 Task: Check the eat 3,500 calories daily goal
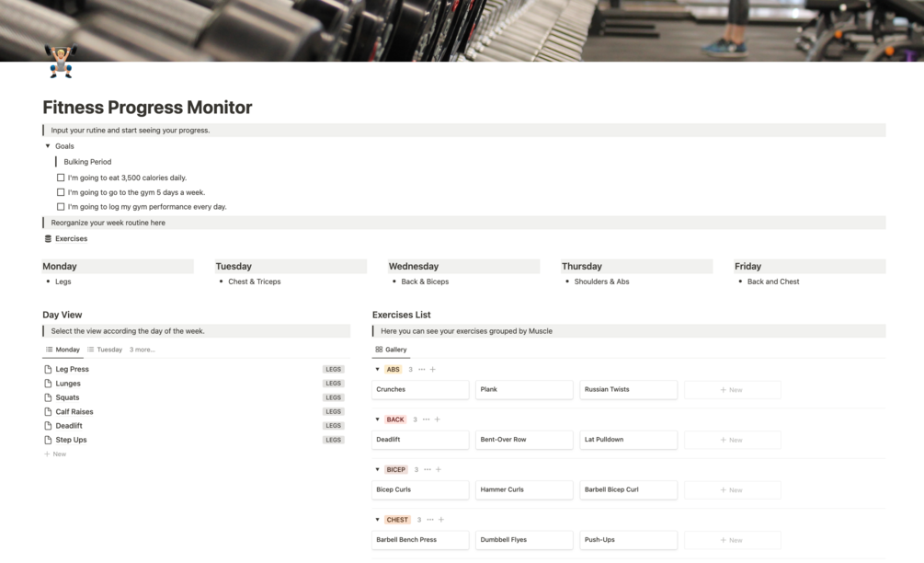60,178
